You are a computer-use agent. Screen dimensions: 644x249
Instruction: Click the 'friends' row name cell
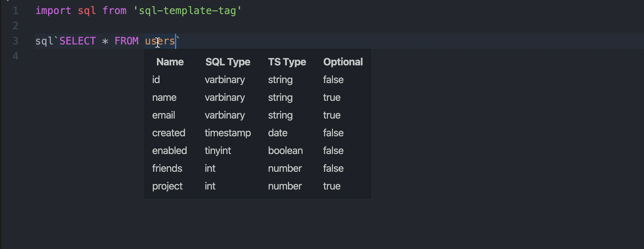pyautogui.click(x=167, y=168)
